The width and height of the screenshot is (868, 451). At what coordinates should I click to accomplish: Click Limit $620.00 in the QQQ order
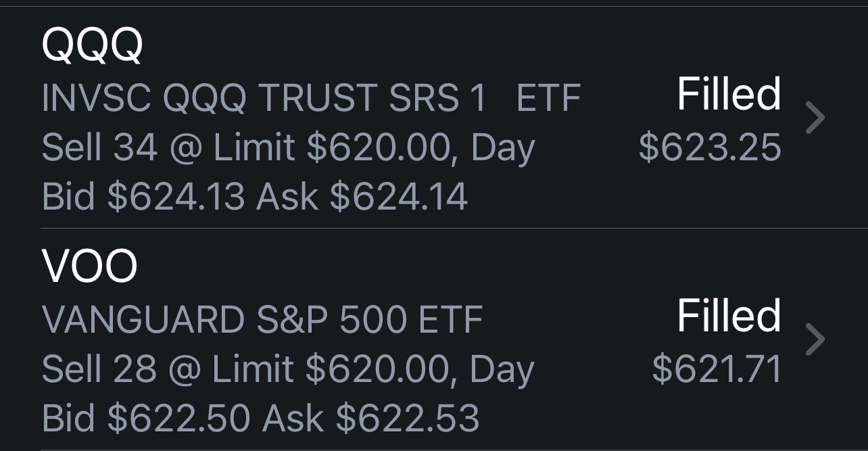tap(331, 148)
